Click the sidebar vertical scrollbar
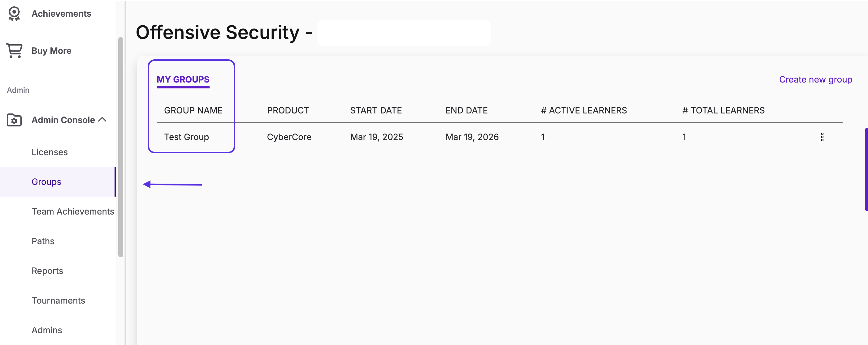Screen dimensions: 868x345 pos(121,147)
